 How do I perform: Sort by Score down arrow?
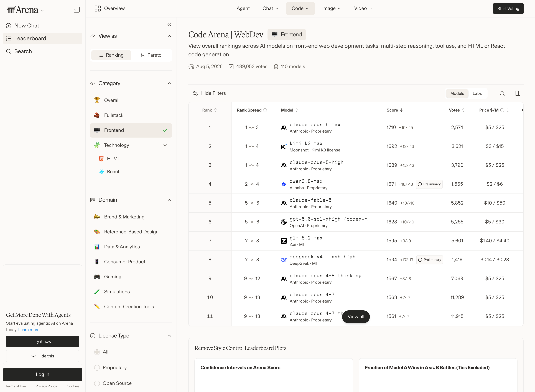[402, 110]
